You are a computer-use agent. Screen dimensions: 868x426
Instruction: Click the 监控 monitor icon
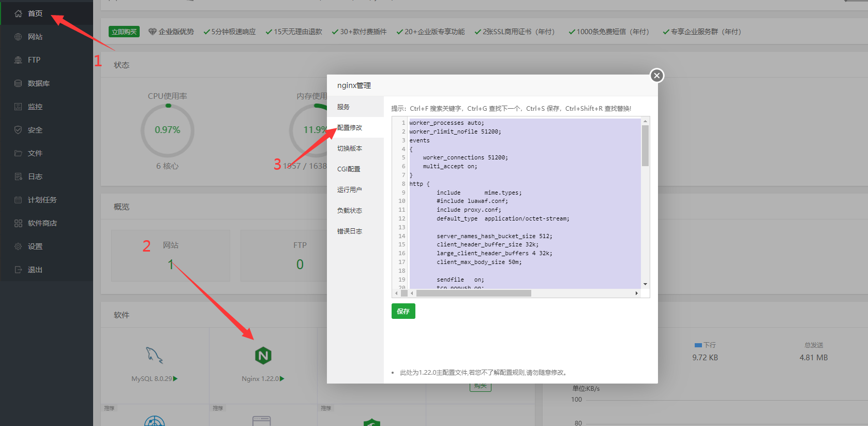[x=18, y=107]
